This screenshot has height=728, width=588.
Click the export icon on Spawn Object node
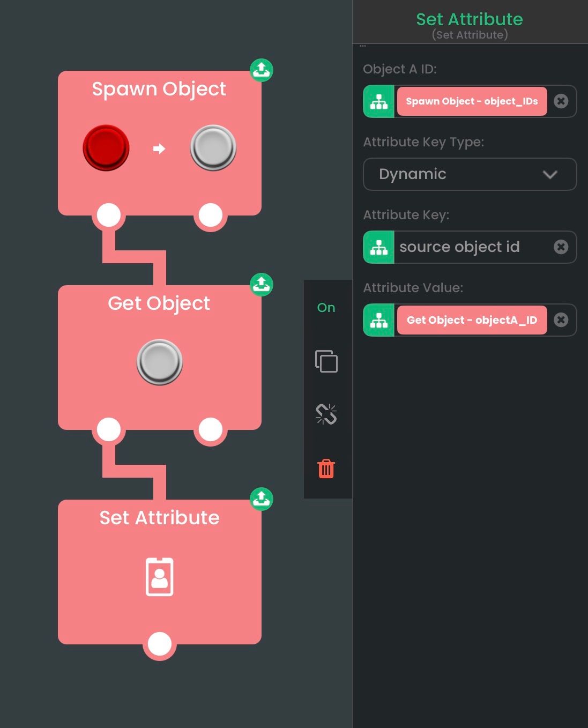pos(262,70)
